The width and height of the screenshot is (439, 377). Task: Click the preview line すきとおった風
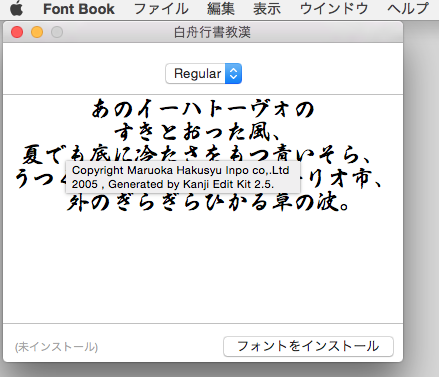198,132
